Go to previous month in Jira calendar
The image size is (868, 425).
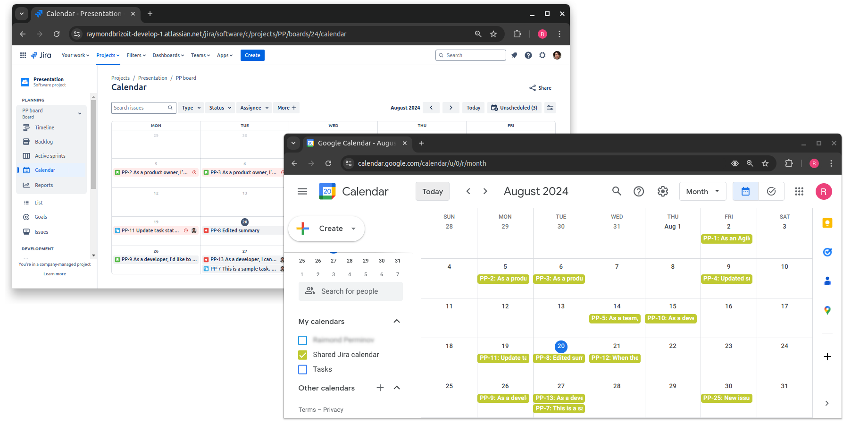click(431, 108)
